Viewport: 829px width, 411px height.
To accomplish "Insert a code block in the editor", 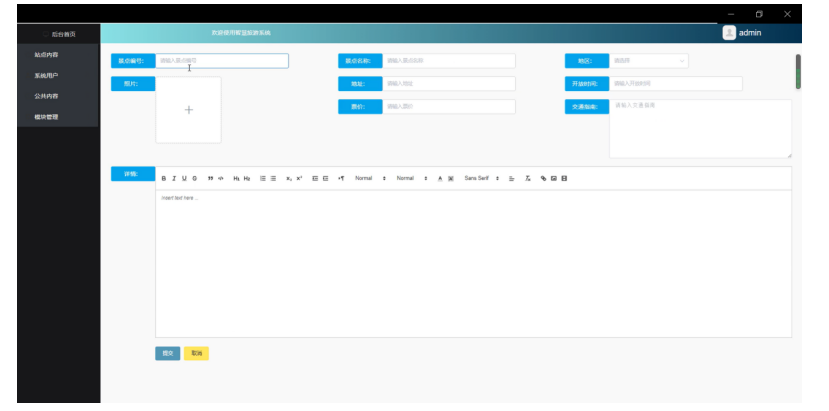I will click(220, 179).
